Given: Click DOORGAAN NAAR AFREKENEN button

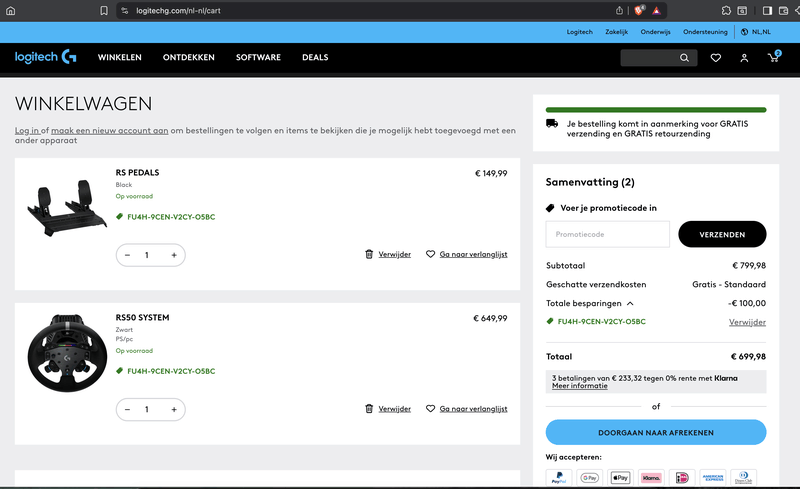Looking at the screenshot, I should tap(656, 432).
